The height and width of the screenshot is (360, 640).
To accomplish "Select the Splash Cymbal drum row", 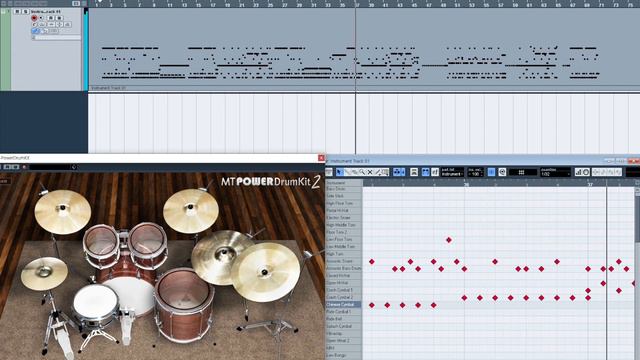I will [343, 326].
